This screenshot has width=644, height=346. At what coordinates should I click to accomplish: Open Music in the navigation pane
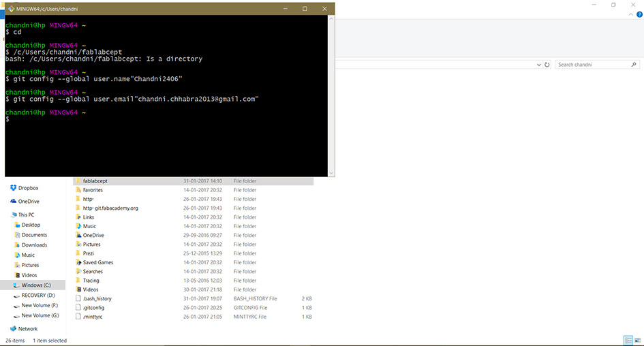tap(25, 255)
